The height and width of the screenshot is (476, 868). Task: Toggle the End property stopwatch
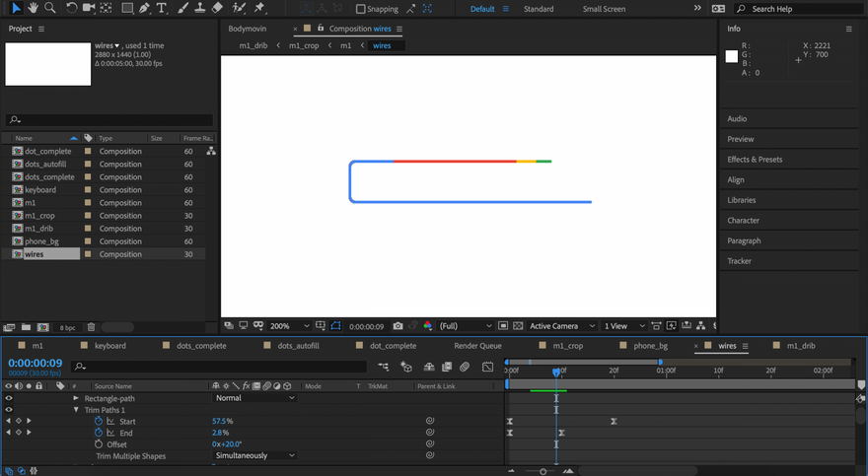[99, 433]
